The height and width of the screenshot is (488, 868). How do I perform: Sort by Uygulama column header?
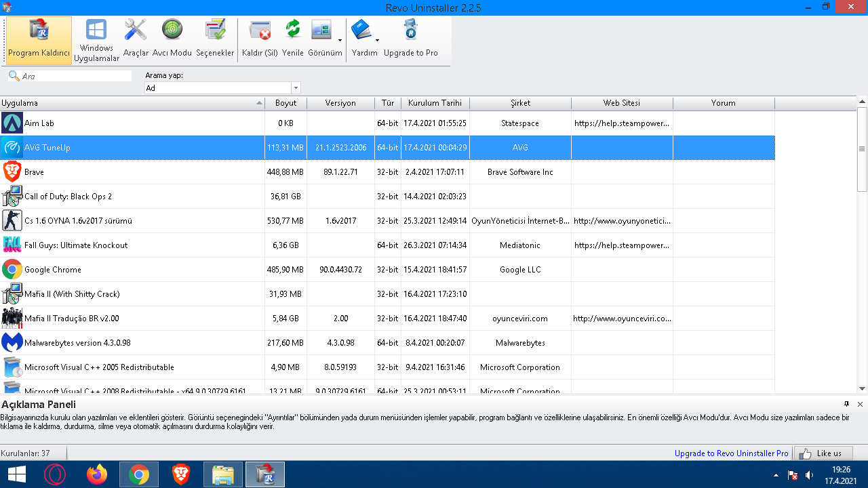132,103
